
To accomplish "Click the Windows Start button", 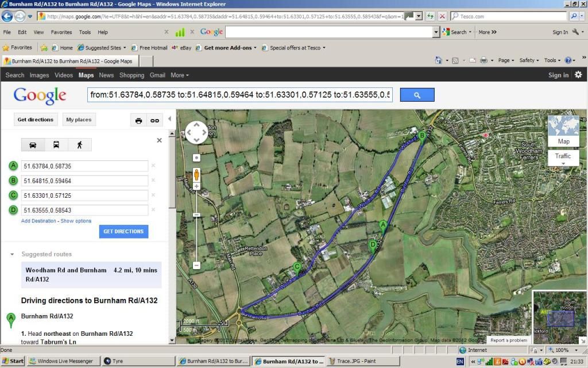I will pos(13,361).
